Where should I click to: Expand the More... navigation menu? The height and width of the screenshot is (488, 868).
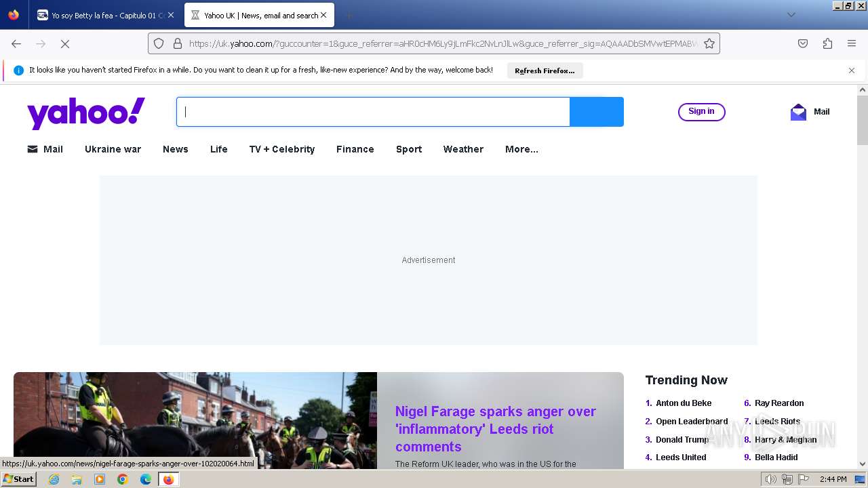(x=521, y=149)
